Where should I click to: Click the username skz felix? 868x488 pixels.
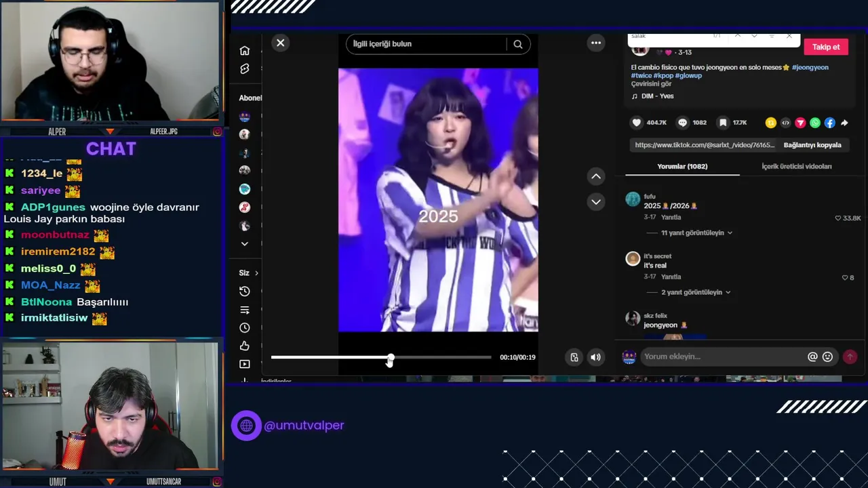click(656, 316)
